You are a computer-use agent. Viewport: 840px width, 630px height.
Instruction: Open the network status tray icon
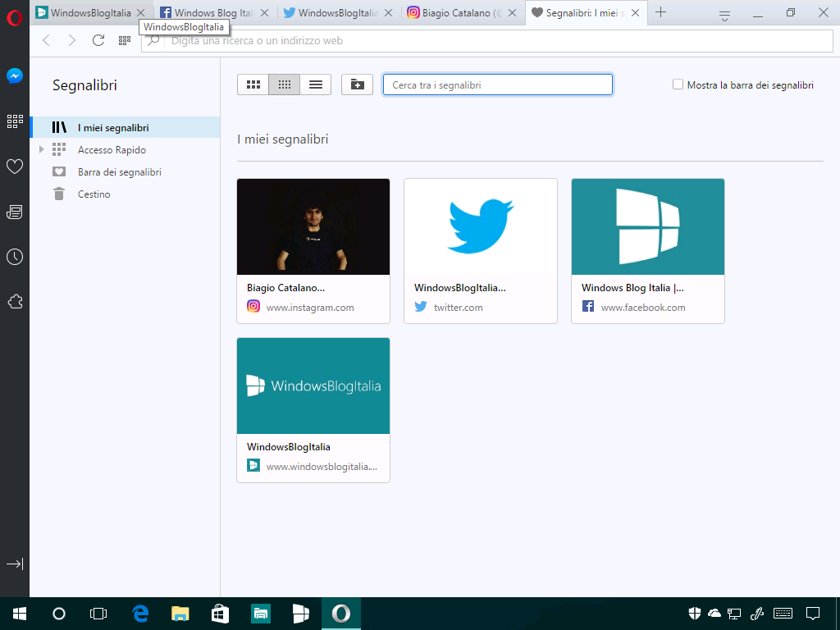tap(734, 614)
